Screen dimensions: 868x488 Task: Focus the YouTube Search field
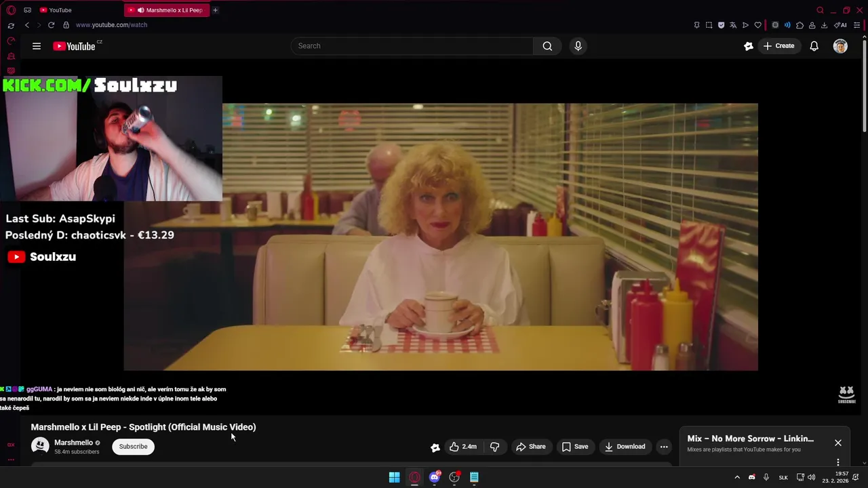tap(412, 46)
